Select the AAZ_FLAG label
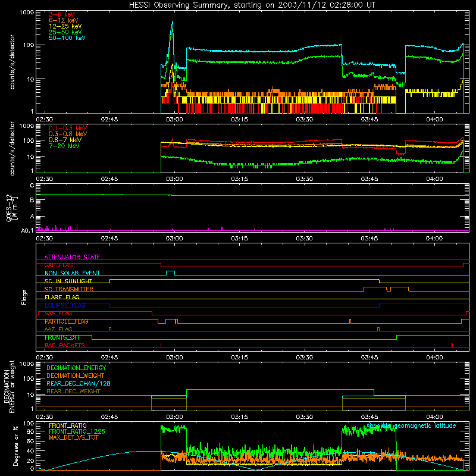Image resolution: width=476 pixels, height=476 pixels. coord(58,329)
